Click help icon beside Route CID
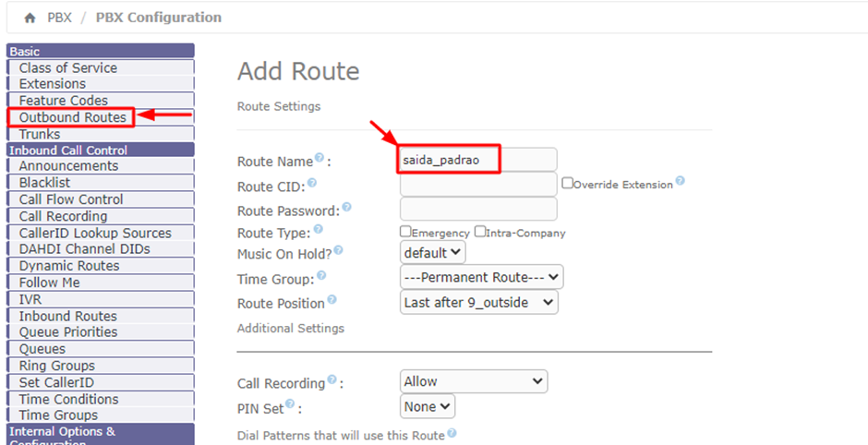 312,184
